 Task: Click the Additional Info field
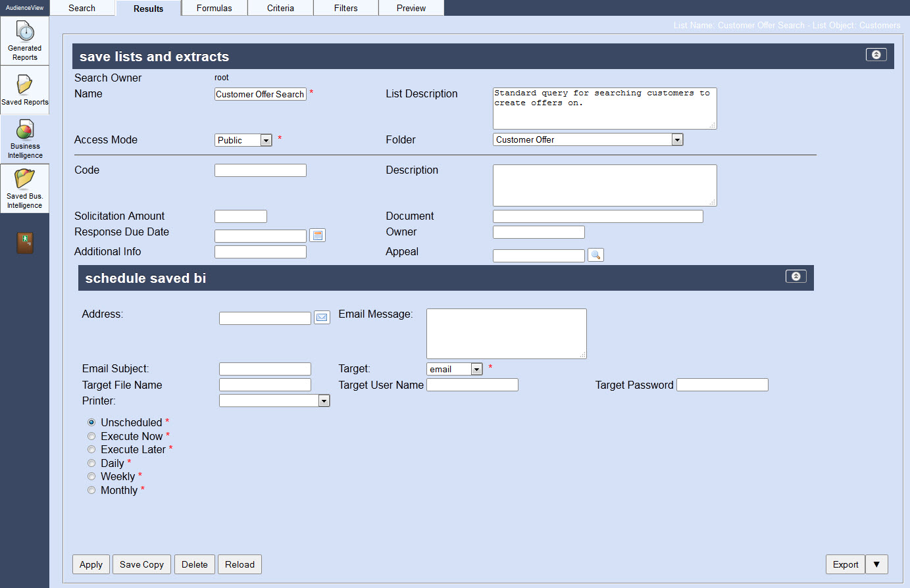(261, 252)
